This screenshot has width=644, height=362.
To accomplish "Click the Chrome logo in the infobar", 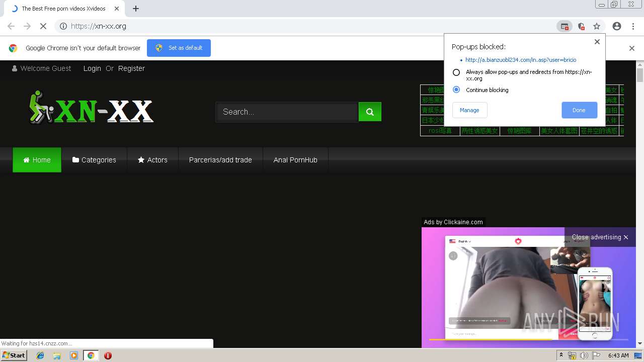I will [13, 48].
